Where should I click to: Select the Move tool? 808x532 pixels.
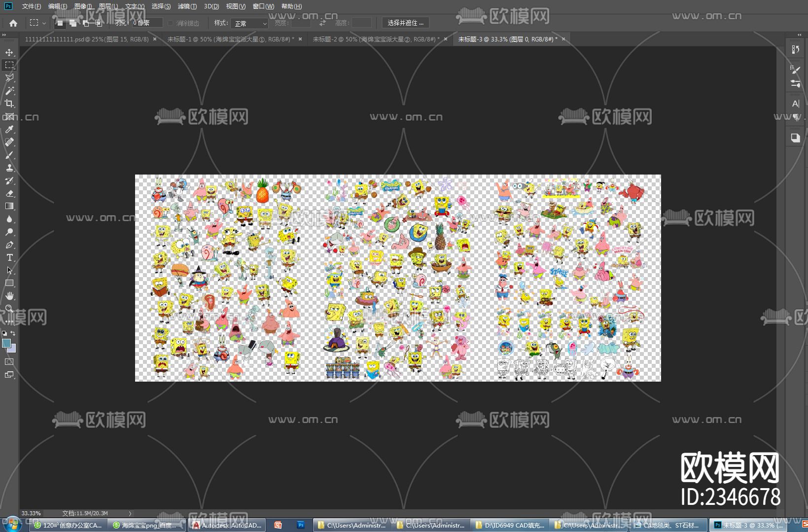coord(9,52)
